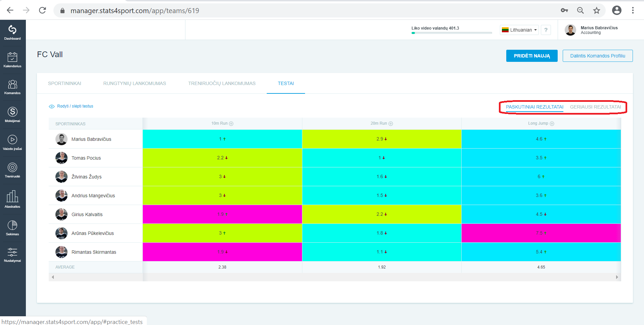This screenshot has height=325, width=644.
Task: Click Pridėti naują button
Action: pyautogui.click(x=532, y=56)
